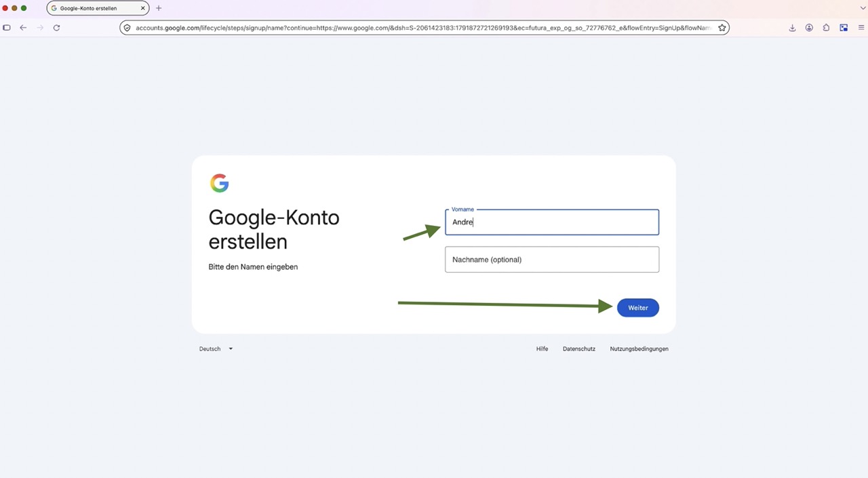Open the Datenschutz link
This screenshot has width=868, height=478.
tap(579, 348)
